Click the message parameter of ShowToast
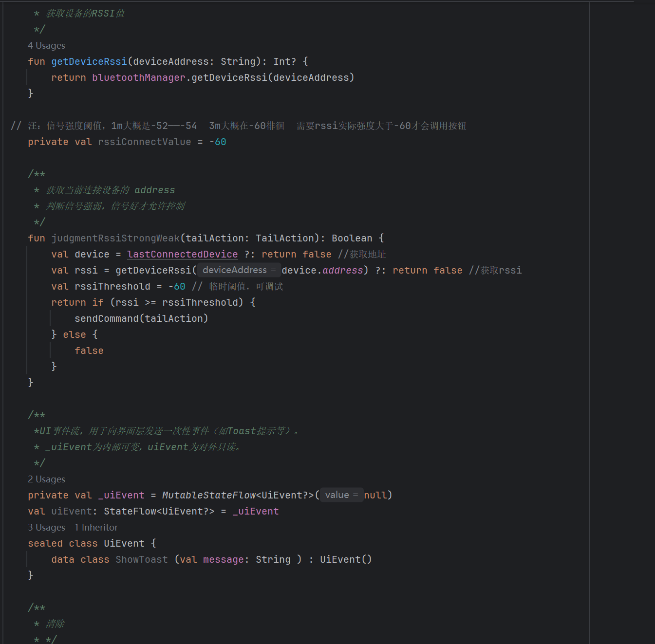Viewport: 655px width, 644px height. coord(224,559)
